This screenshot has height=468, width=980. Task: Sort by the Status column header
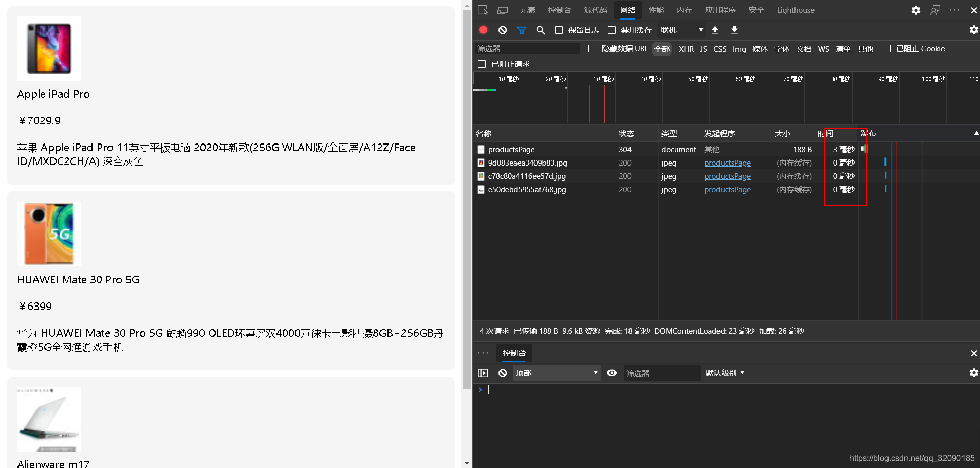(637, 133)
